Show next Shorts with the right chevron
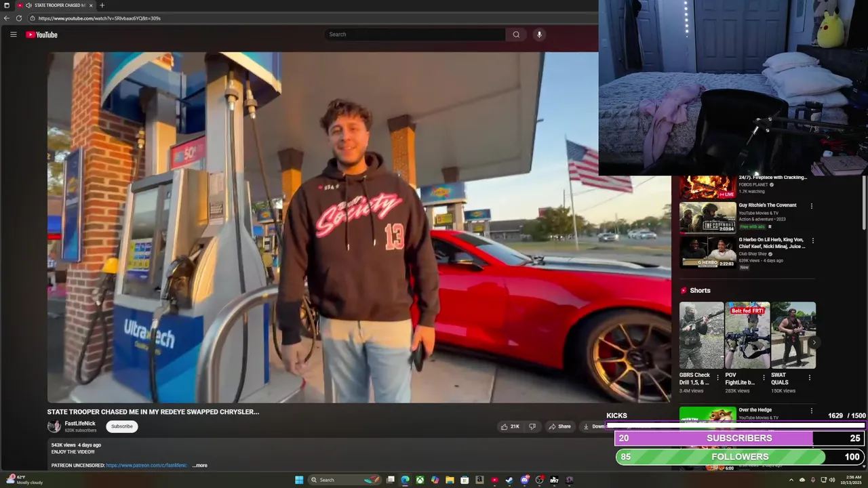 [814, 342]
